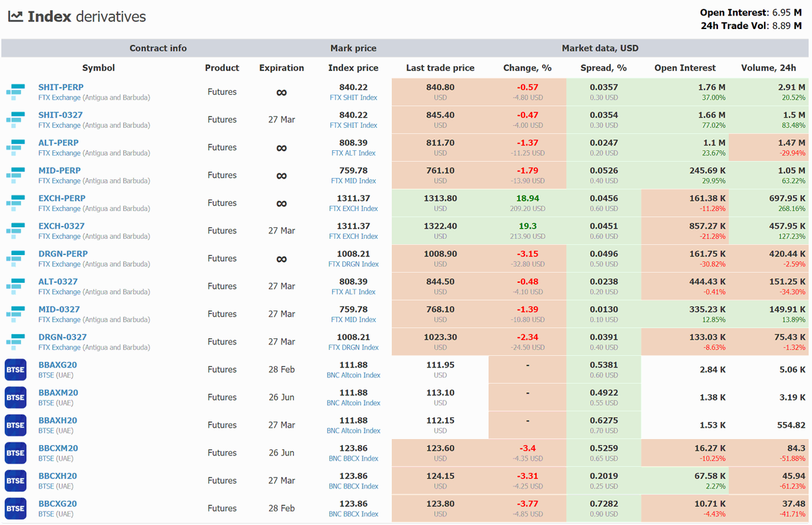The image size is (812, 525).
Task: Open the MID-PERP contract link
Action: (x=60, y=170)
